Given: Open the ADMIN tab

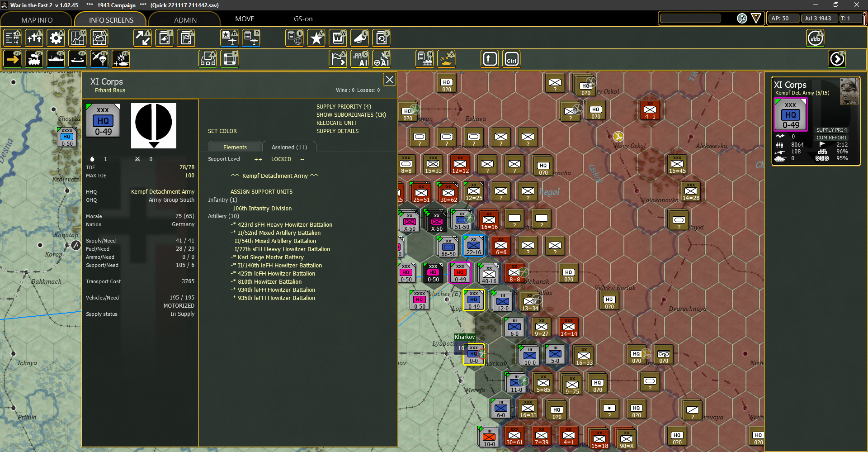Looking at the screenshot, I should [185, 20].
